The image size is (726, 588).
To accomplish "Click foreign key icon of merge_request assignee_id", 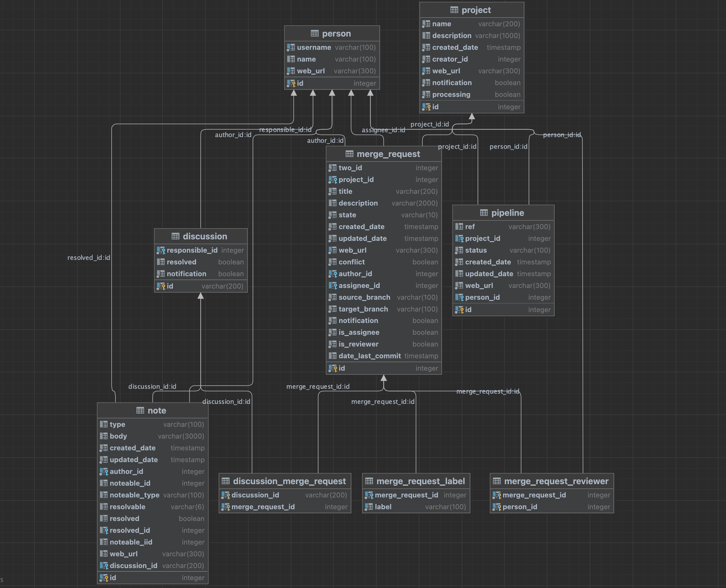I will click(333, 286).
